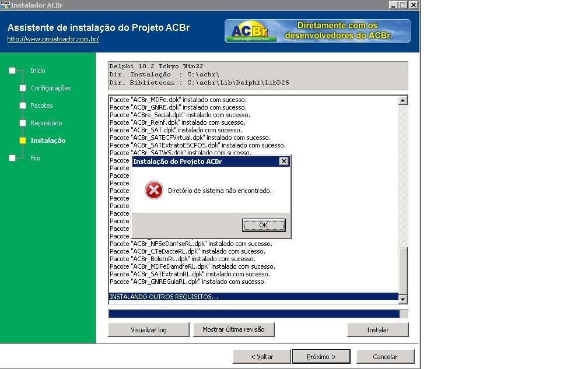Open the projetoacbr.com.br link
Viewport: 588px width, 369px height.
(53, 39)
